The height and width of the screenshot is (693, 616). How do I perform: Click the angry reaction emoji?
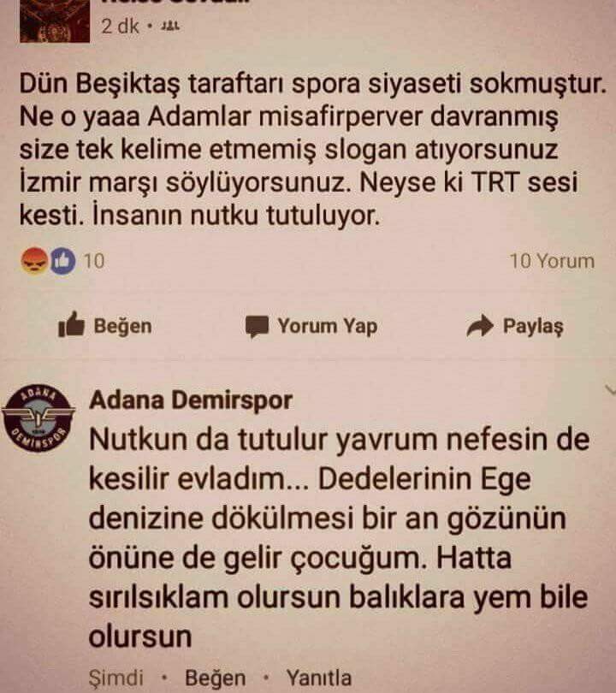(34, 261)
